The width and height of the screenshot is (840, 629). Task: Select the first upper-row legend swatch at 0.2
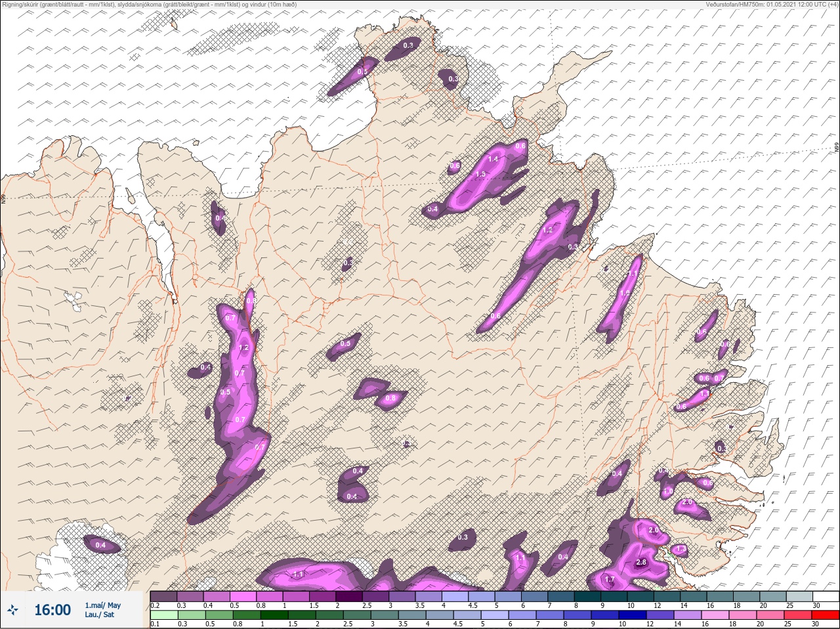click(163, 596)
